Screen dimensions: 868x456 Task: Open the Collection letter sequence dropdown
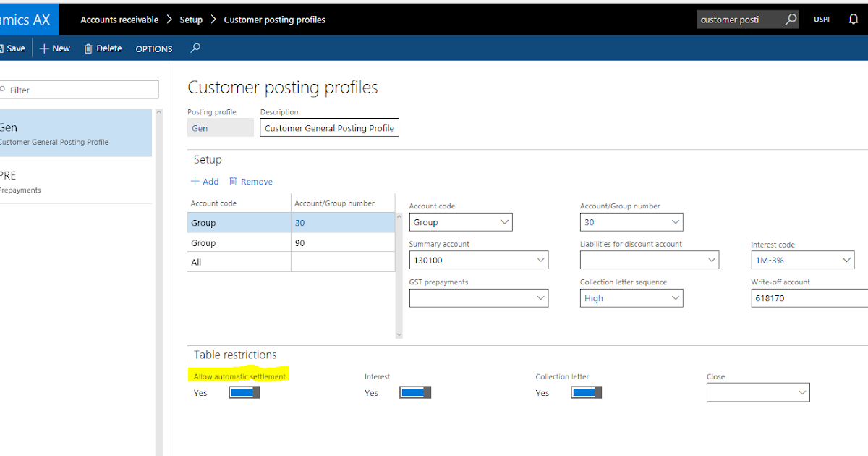coord(675,297)
